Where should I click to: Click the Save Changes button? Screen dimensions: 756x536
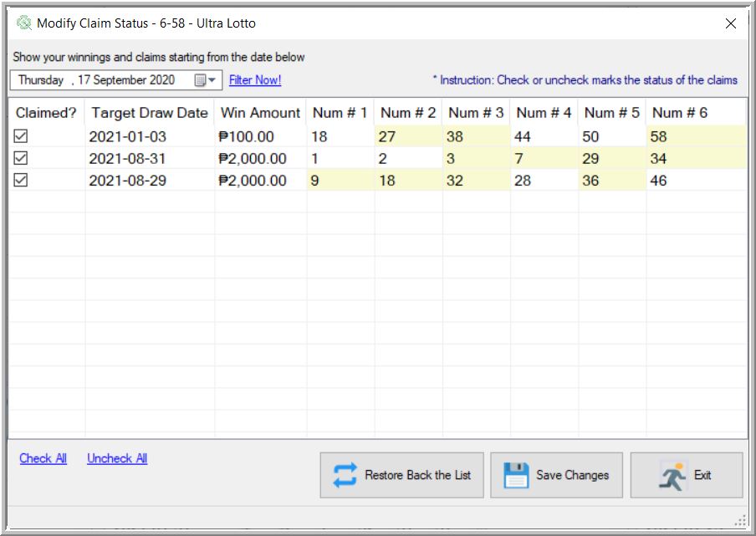click(x=556, y=475)
